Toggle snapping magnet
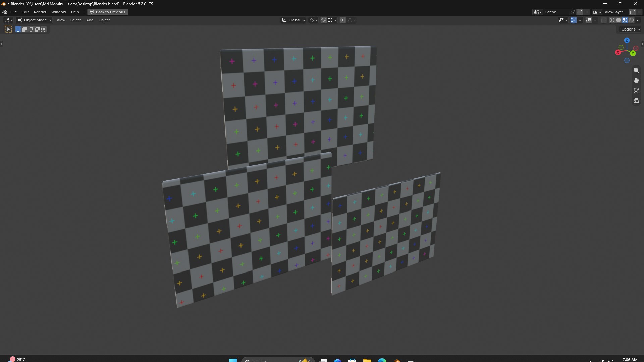The width and height of the screenshot is (644, 362). click(x=324, y=20)
